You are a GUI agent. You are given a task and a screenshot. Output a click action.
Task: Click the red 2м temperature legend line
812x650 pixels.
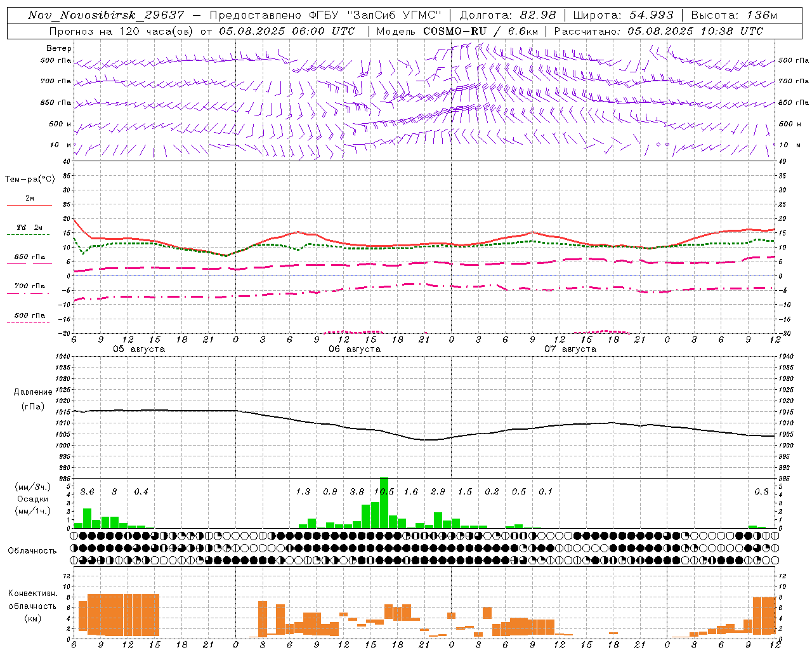29,205
